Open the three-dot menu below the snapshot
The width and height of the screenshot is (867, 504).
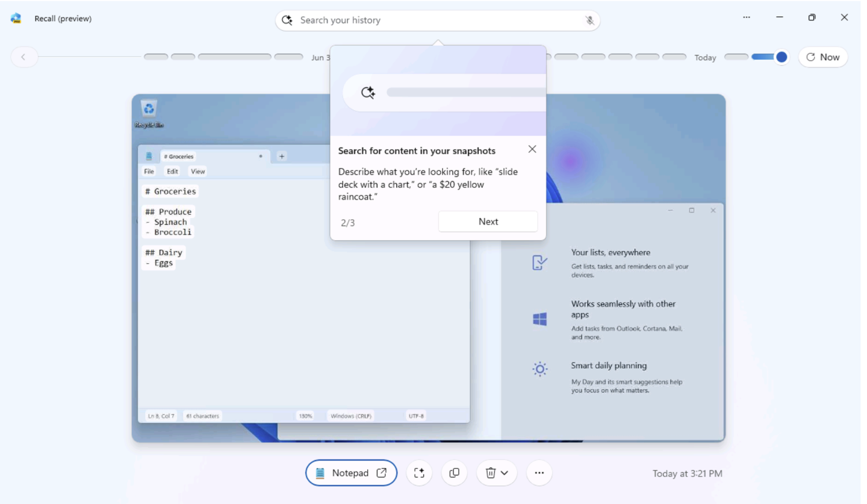(539, 473)
